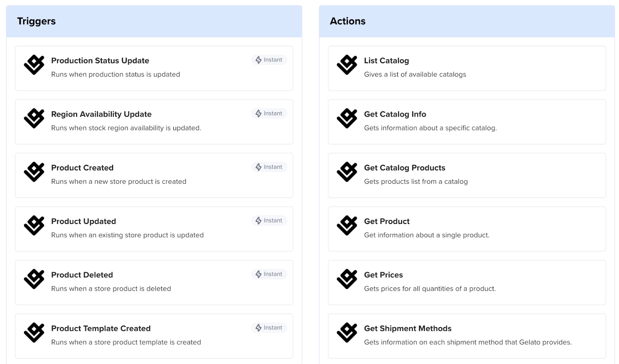Screen dimensions: 619x364
Task: Select the Get Product action card
Action: point(467,229)
